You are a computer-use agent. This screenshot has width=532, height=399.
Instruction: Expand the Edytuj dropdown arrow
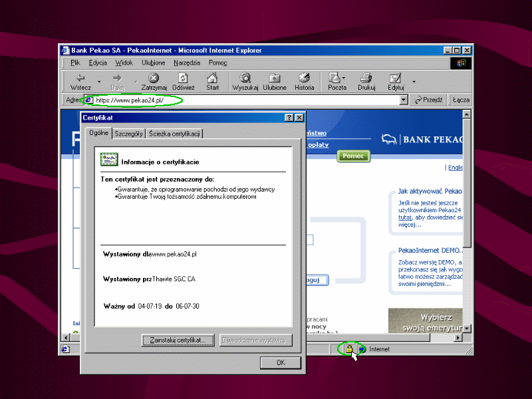pos(414,82)
